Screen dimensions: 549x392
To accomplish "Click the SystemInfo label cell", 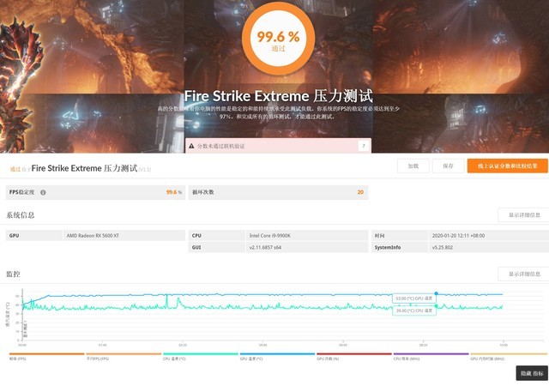I will 400,247.
